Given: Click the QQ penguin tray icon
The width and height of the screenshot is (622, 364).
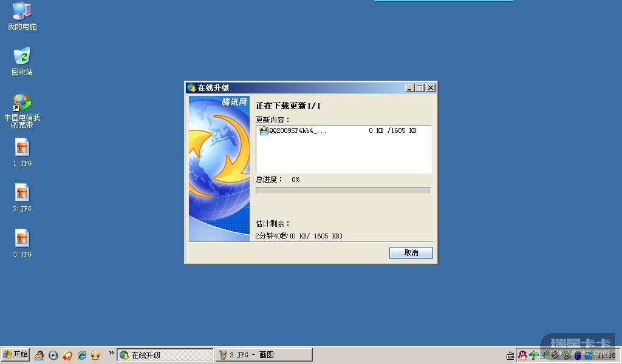Looking at the screenshot, I should 522,356.
